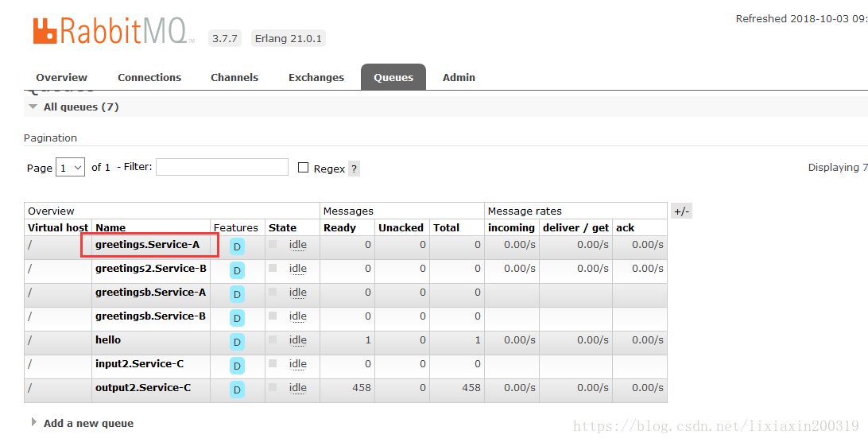The width and height of the screenshot is (868, 442).
Task: Click the Ready count 1 for hello
Action: 368,340
